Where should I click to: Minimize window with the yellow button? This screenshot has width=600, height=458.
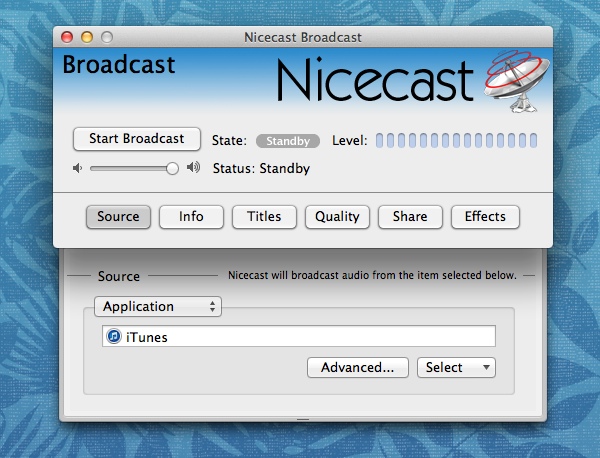[86, 37]
